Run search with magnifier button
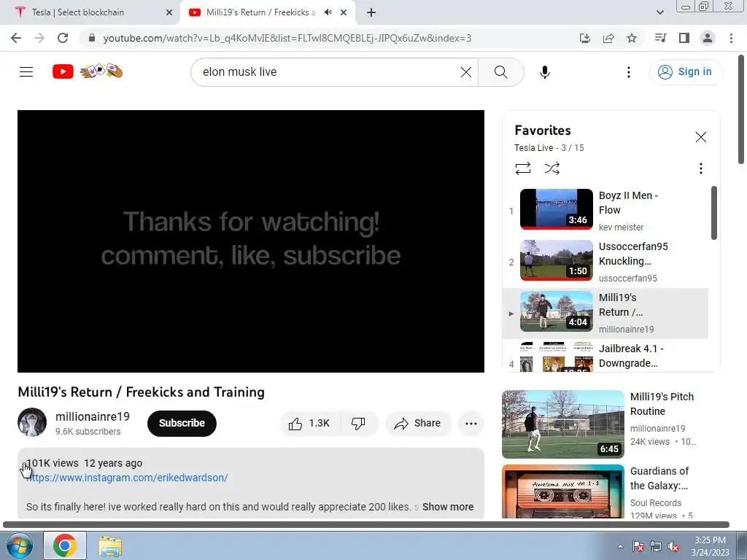Image resolution: width=747 pixels, height=560 pixels. 500,72
